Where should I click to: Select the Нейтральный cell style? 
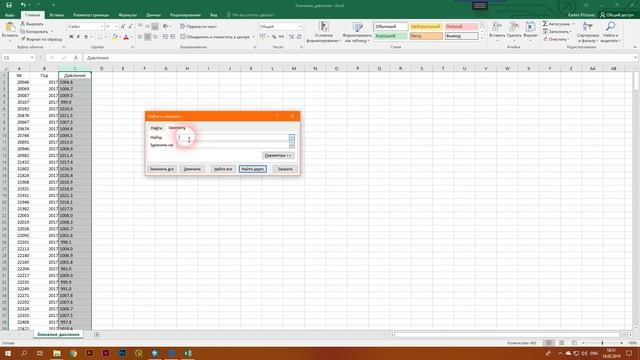point(426,27)
